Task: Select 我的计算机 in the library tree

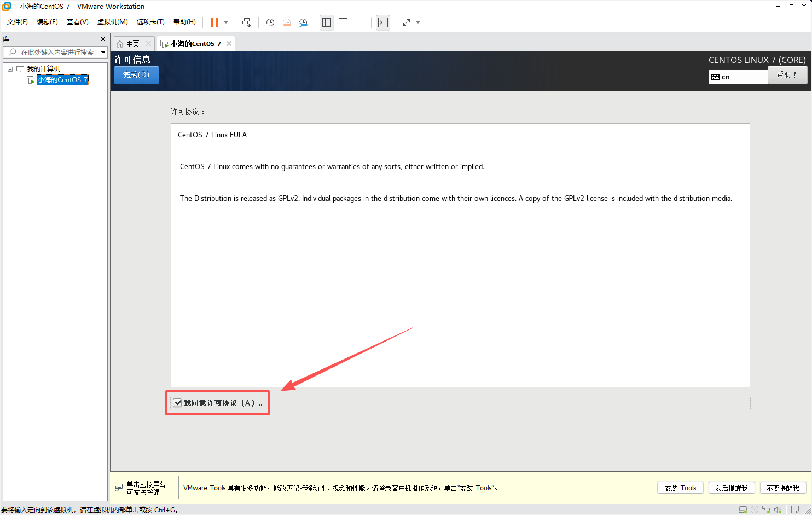Action: 44,69
